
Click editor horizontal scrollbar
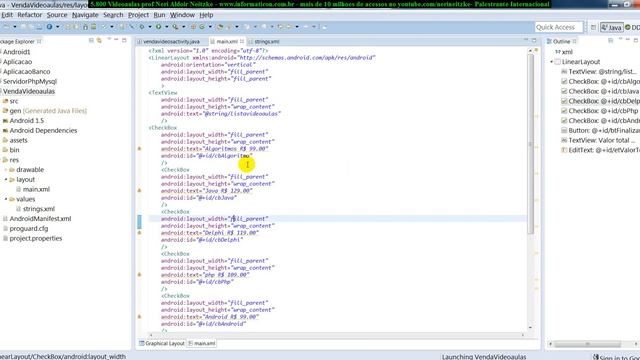[x=336, y=335]
